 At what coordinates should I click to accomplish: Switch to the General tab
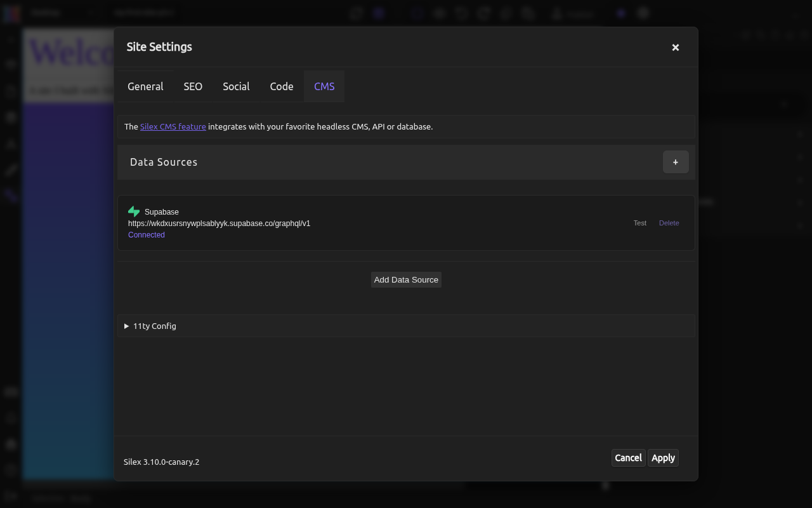coord(145,86)
